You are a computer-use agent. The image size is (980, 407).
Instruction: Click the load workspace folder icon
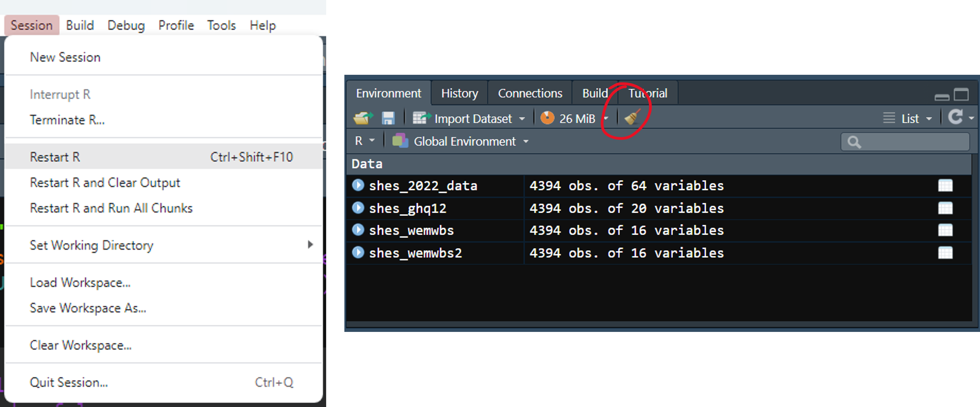(x=363, y=118)
